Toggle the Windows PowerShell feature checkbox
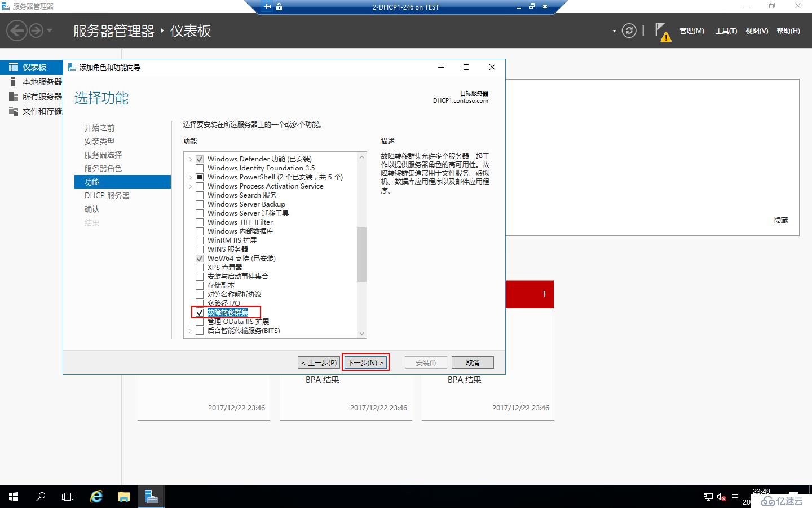This screenshot has height=508, width=812. (x=200, y=177)
